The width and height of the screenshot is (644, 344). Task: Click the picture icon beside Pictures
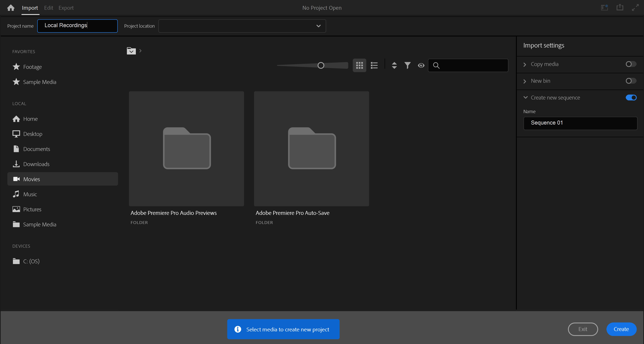click(16, 209)
